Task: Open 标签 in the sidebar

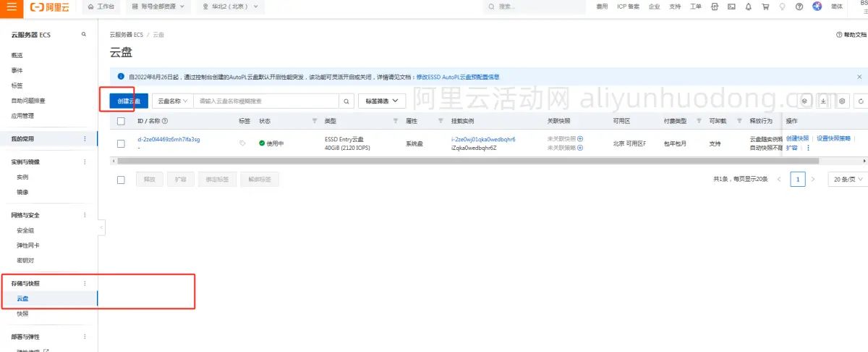Action: 17,85
